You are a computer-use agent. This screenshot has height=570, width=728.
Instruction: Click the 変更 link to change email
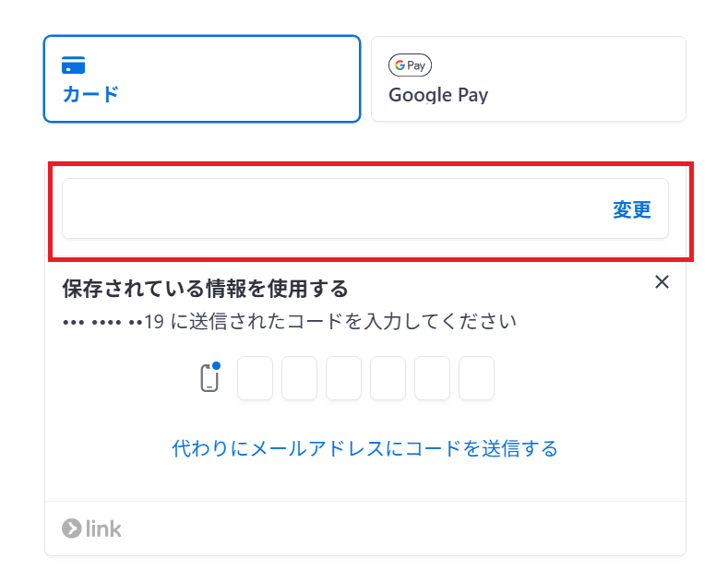pos(631,209)
